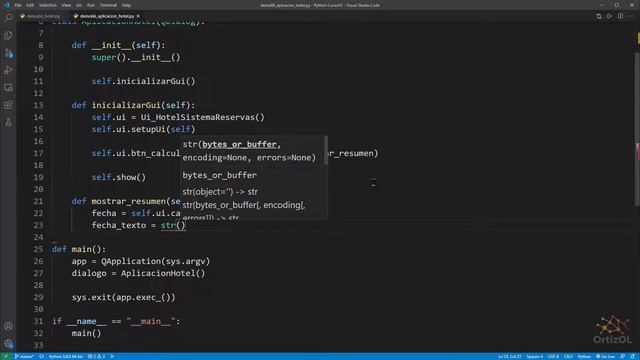Click the bytes_or_buffer parameter in signature popup
Screen dimensions: 640x360
239,144
